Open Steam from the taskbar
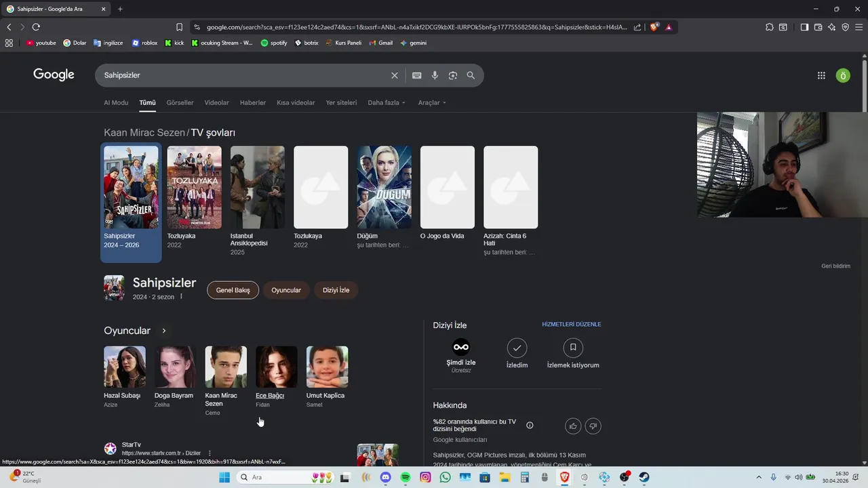The image size is (868, 488). (x=644, y=477)
